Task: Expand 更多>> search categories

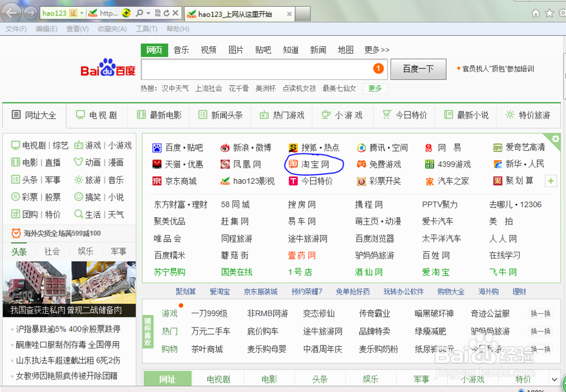Action: tap(377, 50)
